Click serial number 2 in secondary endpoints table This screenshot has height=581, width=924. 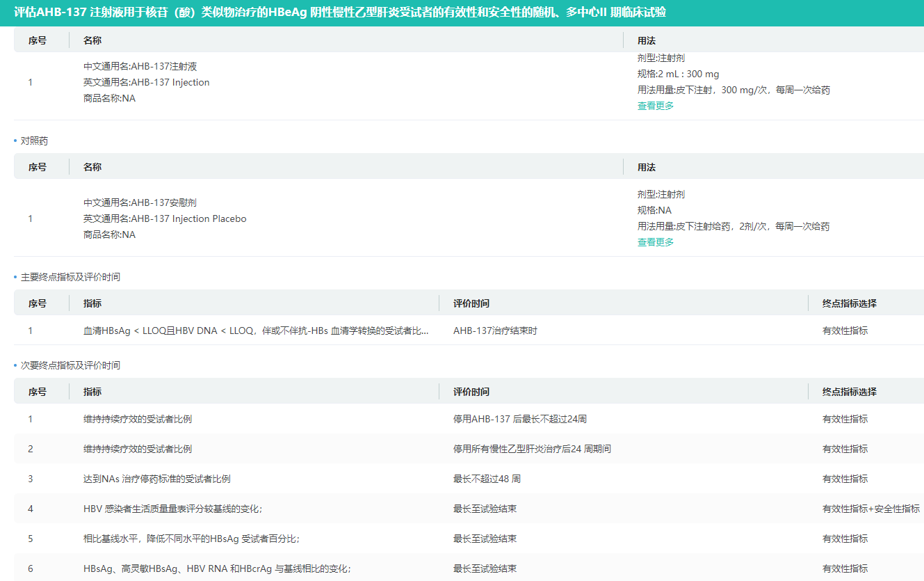coord(30,449)
